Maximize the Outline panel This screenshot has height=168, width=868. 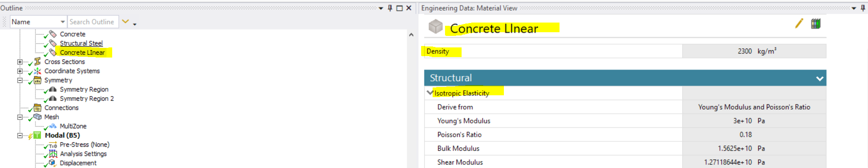tap(400, 8)
